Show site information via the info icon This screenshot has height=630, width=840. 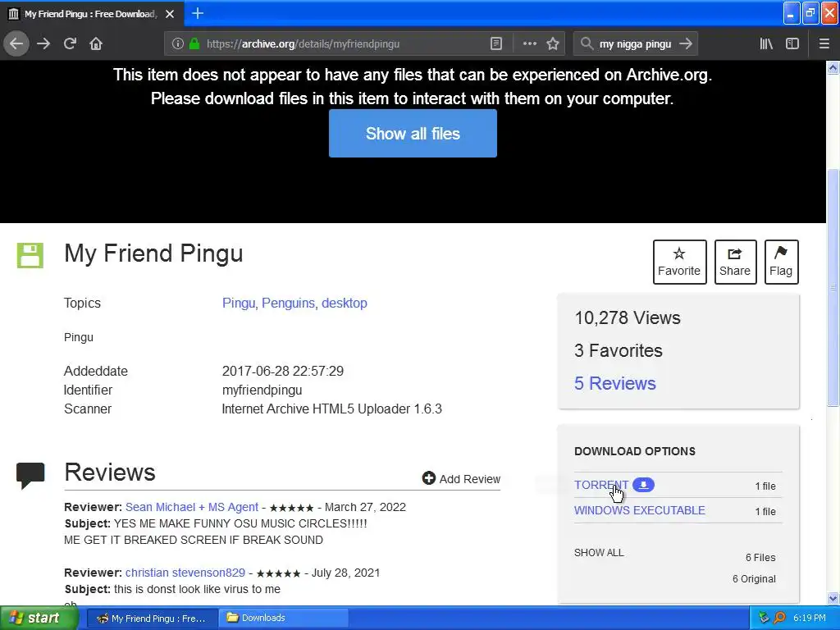coord(177,44)
